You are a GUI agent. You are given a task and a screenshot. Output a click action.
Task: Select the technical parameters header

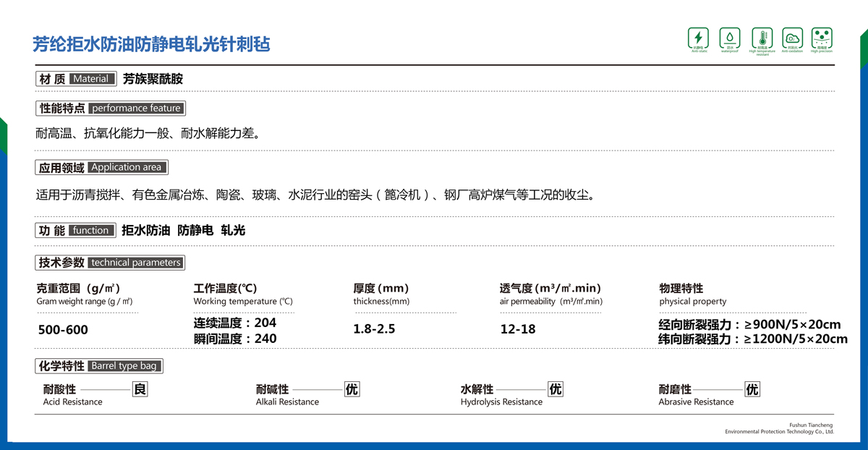tap(110, 263)
